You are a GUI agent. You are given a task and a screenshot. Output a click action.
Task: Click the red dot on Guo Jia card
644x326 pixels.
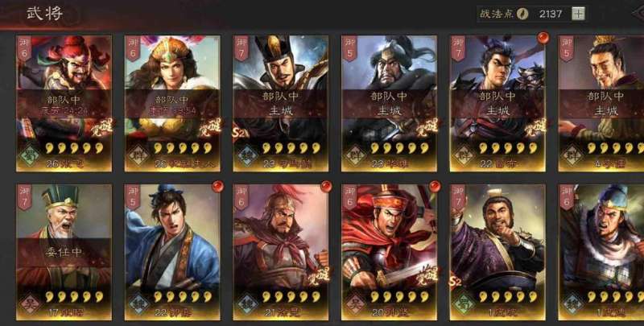coord(217,187)
